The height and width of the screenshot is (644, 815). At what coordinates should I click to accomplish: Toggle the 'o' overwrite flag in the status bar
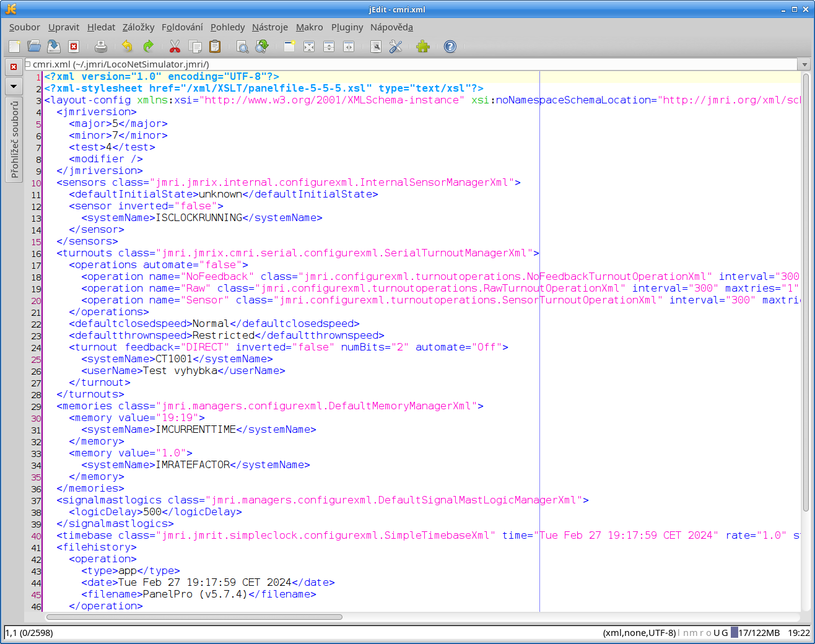708,633
